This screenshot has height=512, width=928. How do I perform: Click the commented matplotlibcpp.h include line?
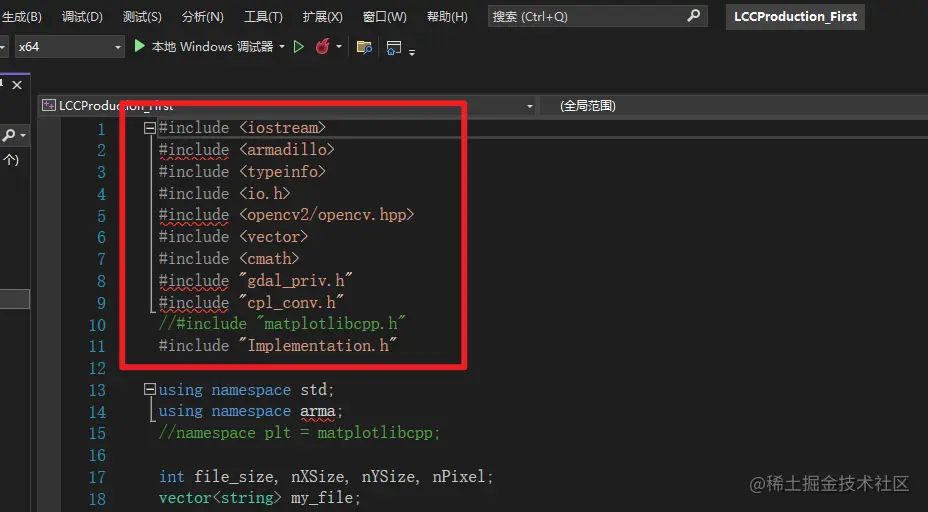(x=282, y=324)
